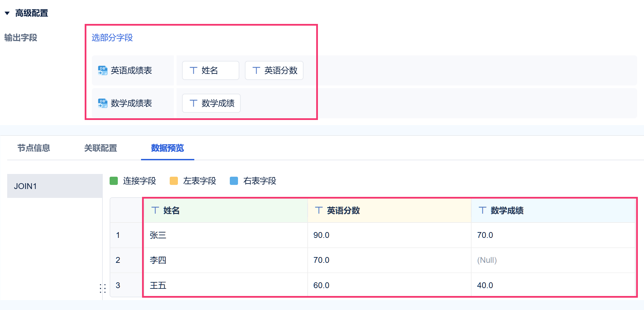Switch to the 节点信息 tab
This screenshot has height=310, width=644.
click(x=33, y=148)
